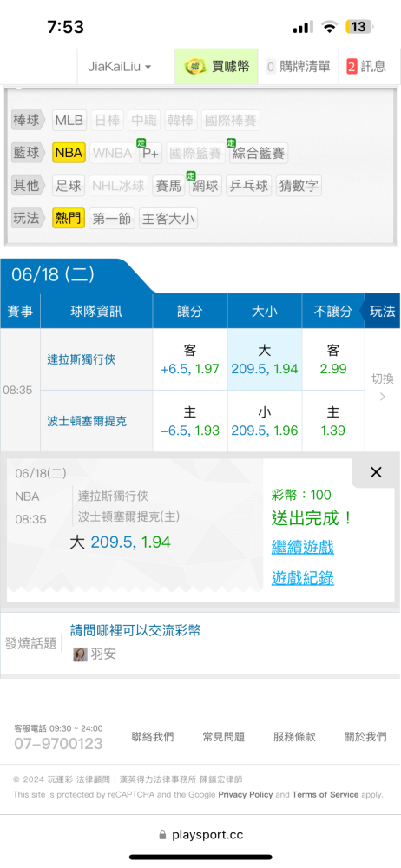Open the 購牌清單 cart counter
Viewport: 401px width, 868px height.
click(298, 67)
